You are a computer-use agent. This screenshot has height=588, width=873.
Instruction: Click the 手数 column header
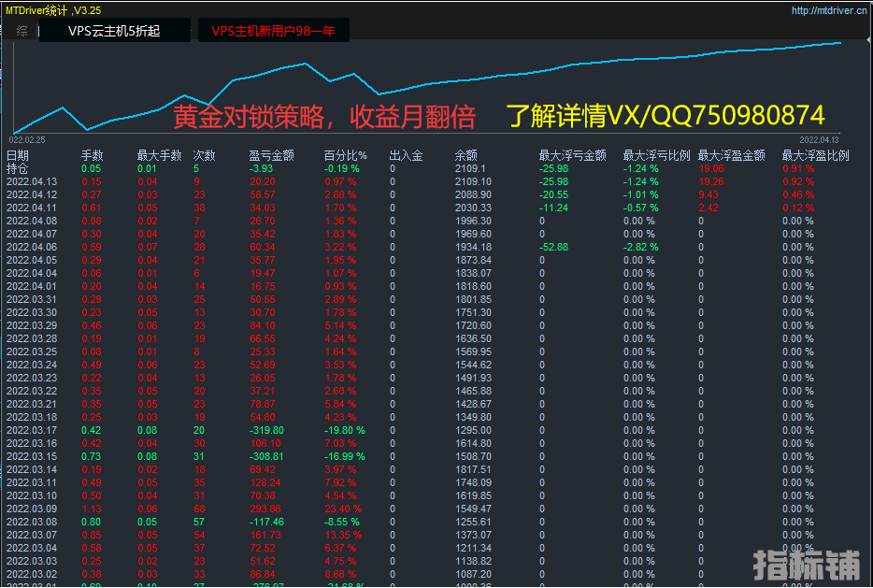pyautogui.click(x=92, y=155)
